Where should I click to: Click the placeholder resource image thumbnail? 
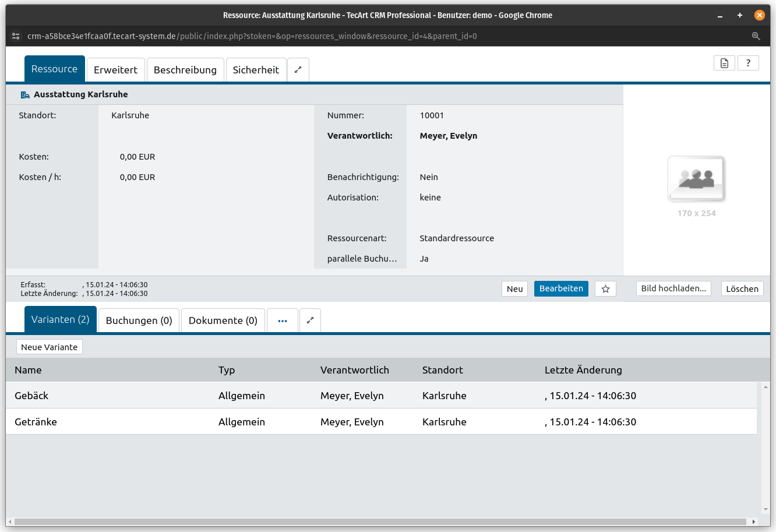coord(696,178)
